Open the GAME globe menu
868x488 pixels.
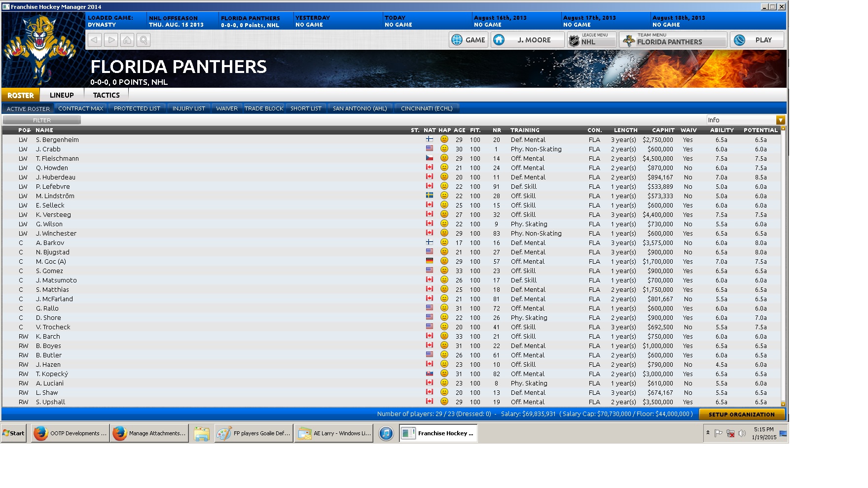click(469, 40)
